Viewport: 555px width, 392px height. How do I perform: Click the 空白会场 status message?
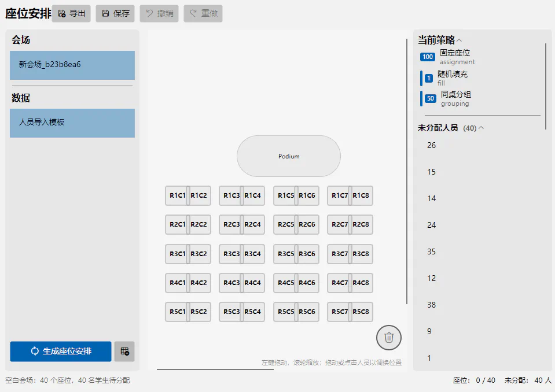68,380
